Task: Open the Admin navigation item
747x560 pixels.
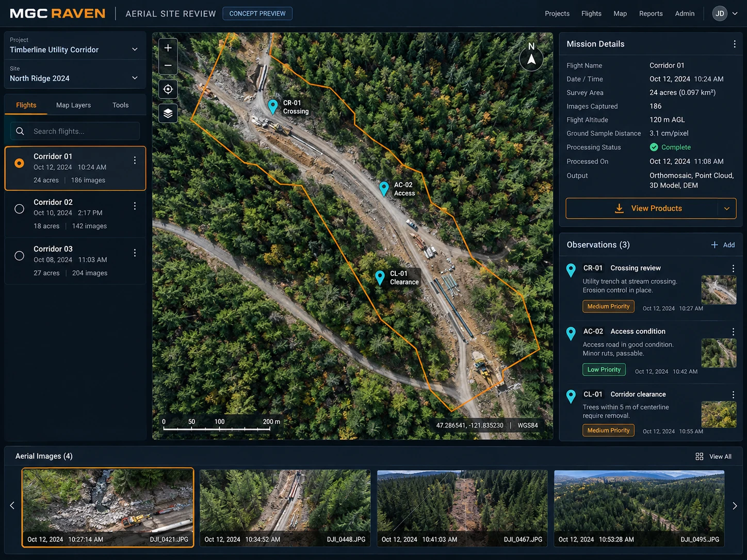Action: tap(685, 13)
